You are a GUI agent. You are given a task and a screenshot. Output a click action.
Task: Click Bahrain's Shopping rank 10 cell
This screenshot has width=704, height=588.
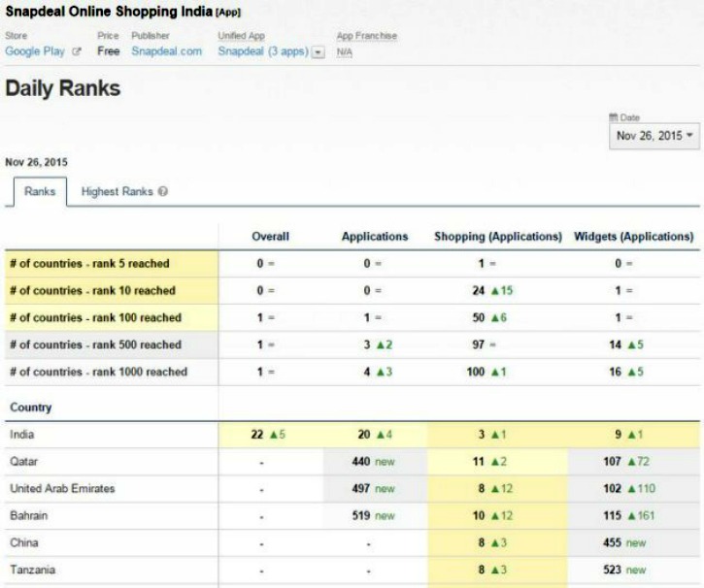point(498,516)
